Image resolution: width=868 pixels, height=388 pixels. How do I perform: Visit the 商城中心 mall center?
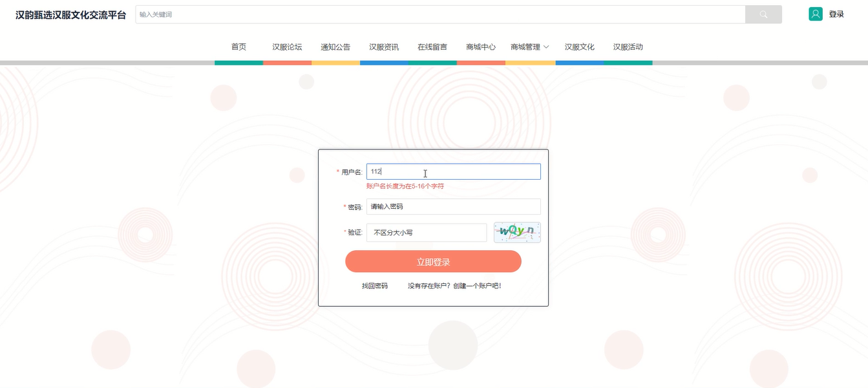pyautogui.click(x=480, y=47)
